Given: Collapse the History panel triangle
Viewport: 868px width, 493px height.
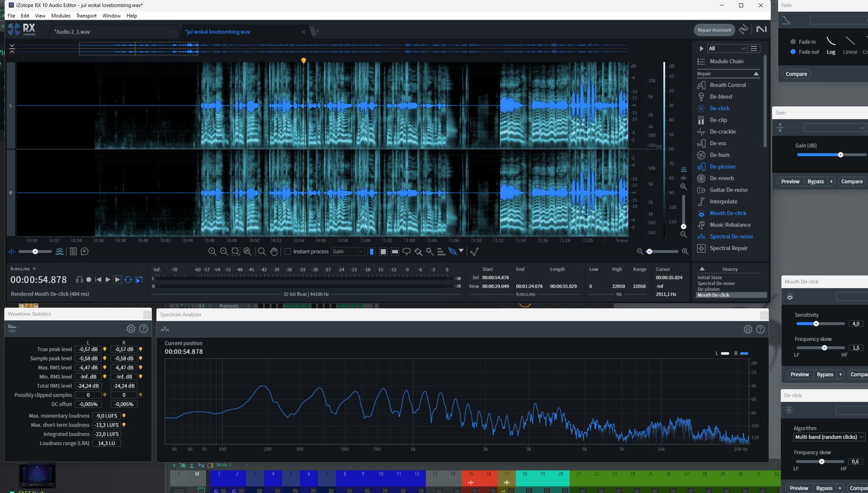Looking at the screenshot, I should coord(702,269).
